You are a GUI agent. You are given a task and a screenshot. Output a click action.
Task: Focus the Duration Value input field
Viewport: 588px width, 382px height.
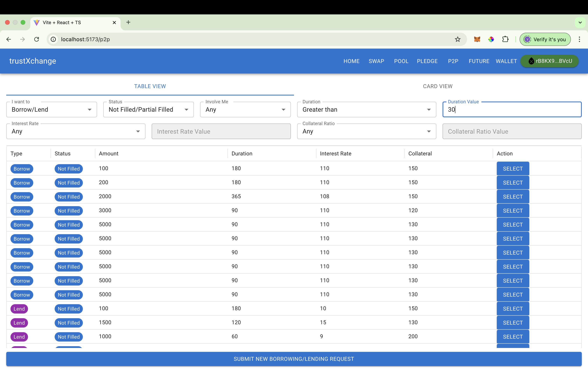point(512,110)
